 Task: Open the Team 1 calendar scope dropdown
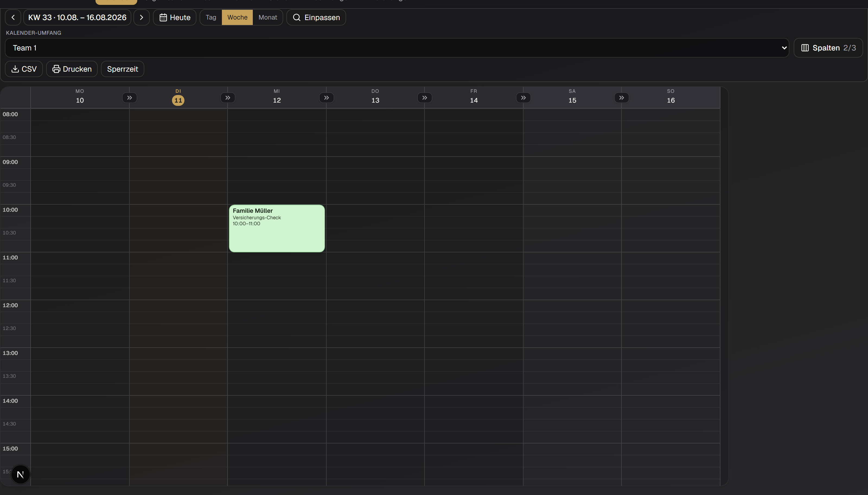coord(397,48)
